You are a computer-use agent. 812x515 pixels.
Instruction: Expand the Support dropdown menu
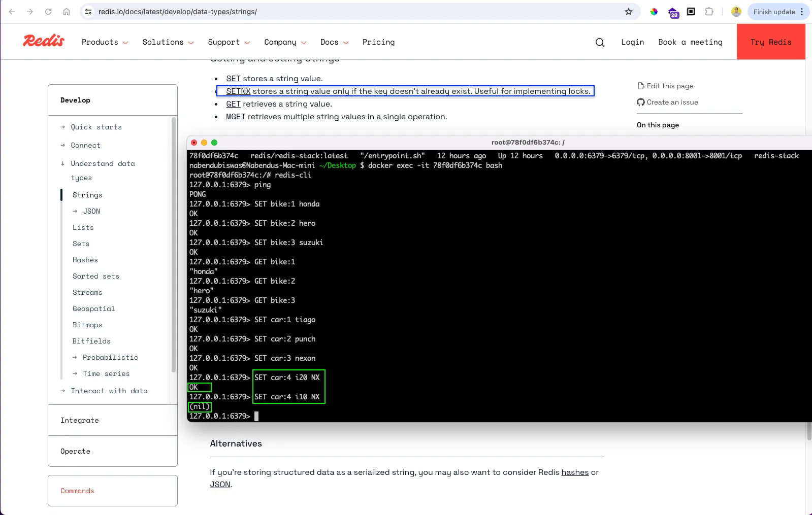click(x=229, y=42)
